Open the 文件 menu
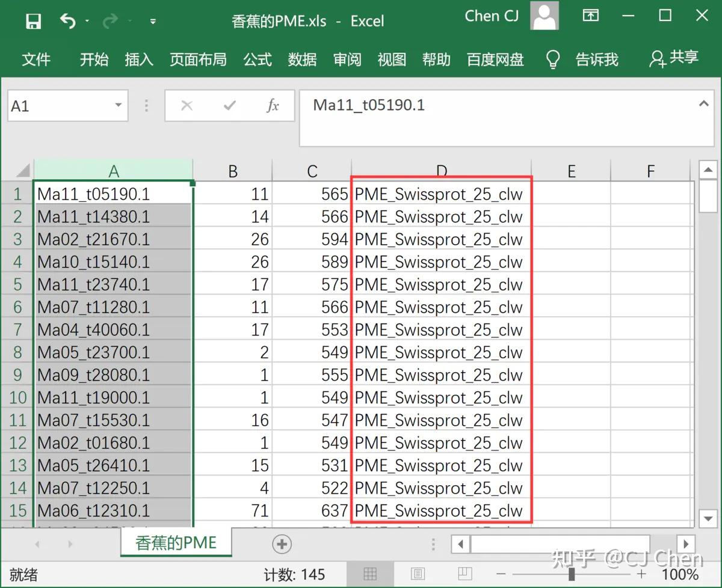The height and width of the screenshot is (588, 722). pyautogui.click(x=36, y=59)
